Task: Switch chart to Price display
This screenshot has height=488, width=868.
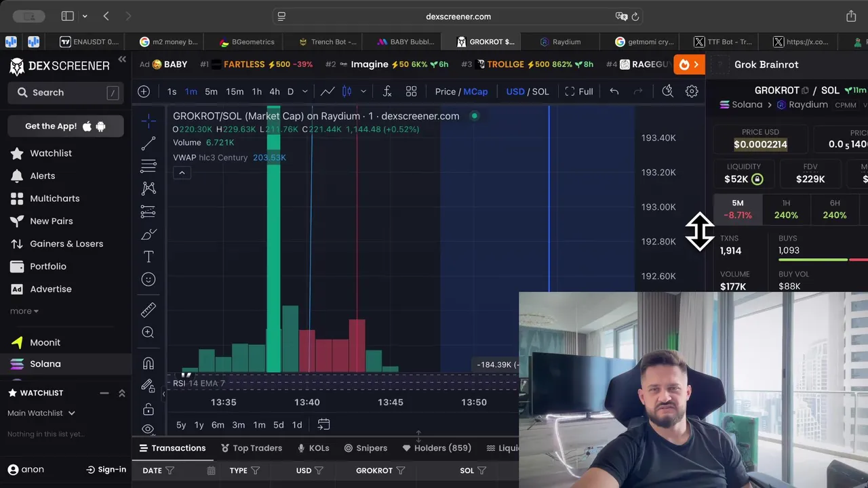Action: coord(446,91)
